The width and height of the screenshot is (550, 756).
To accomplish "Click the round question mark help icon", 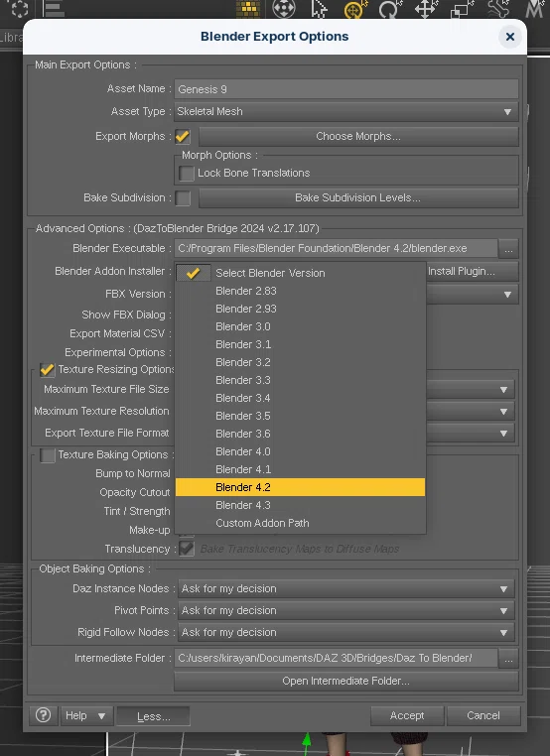I will coord(44,715).
